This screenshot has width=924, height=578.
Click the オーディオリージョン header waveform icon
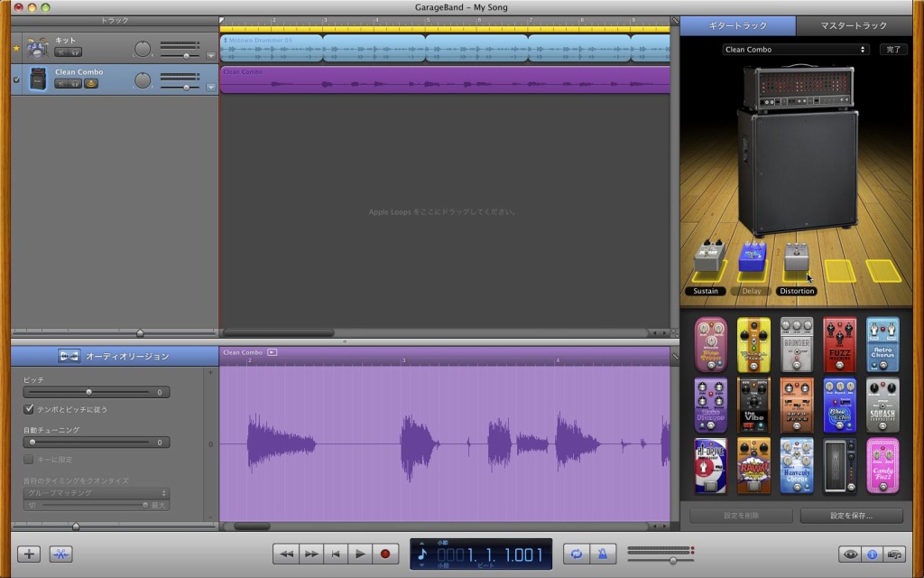coord(69,356)
